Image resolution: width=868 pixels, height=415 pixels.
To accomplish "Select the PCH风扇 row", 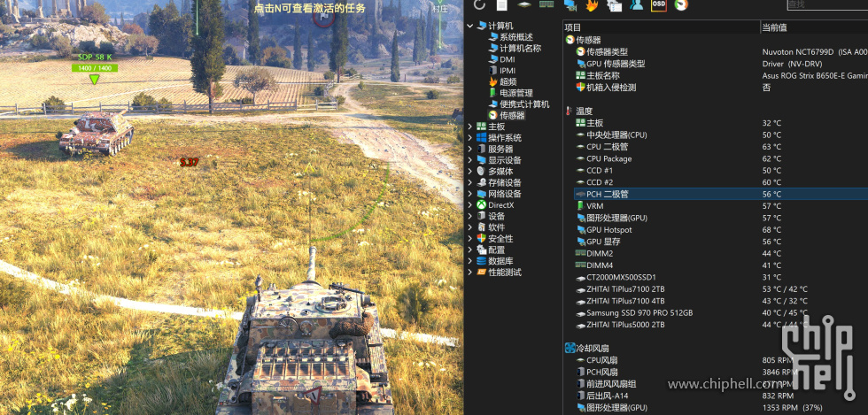I will [x=721, y=372].
